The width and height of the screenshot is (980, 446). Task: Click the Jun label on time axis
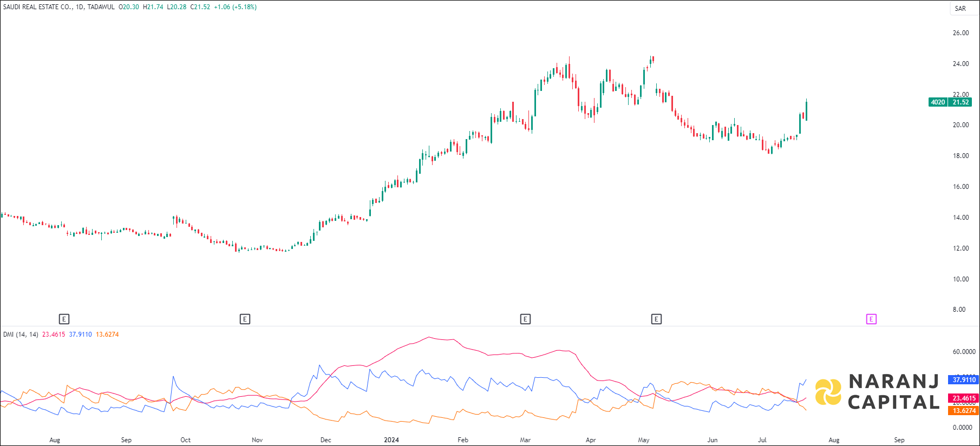click(x=713, y=440)
